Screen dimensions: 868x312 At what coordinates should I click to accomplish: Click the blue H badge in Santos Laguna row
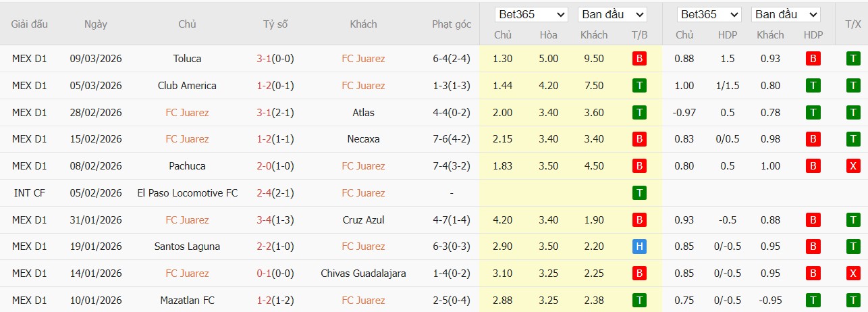(639, 246)
